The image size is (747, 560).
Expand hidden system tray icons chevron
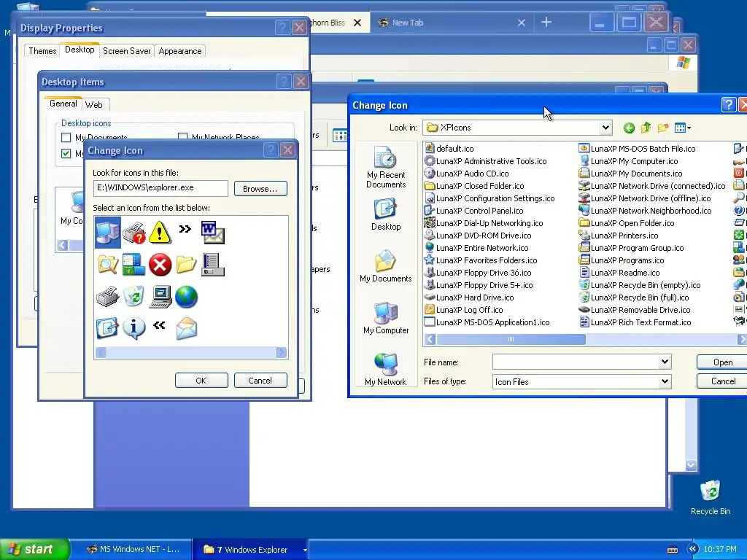pos(693,549)
